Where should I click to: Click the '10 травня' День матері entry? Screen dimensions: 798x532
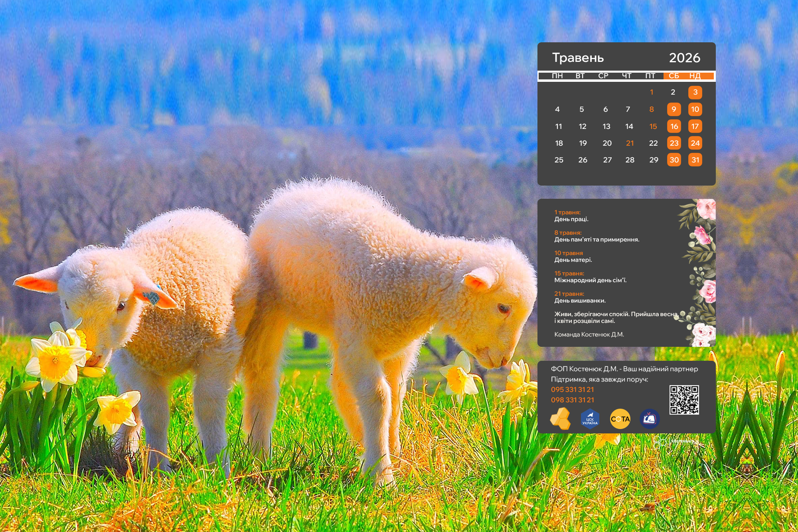[x=573, y=256]
